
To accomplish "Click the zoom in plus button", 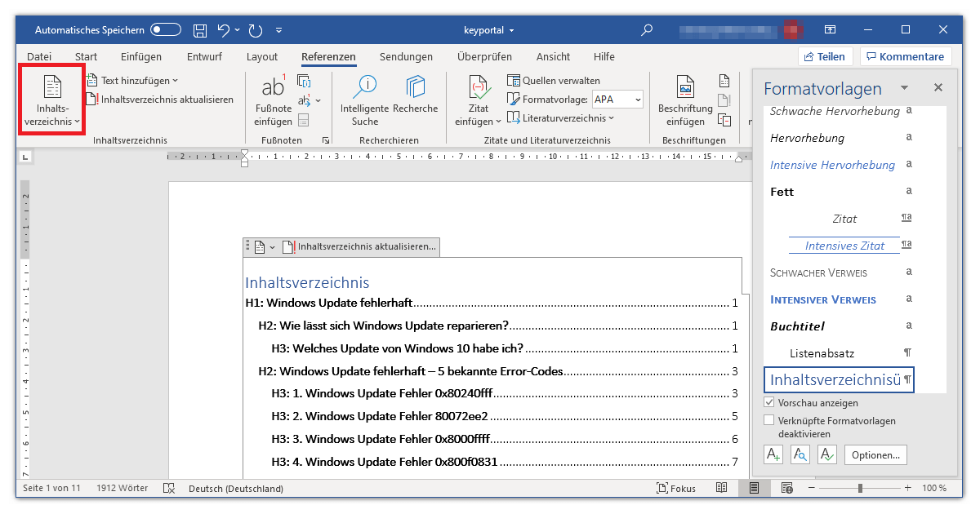I will pyautogui.click(x=908, y=488).
